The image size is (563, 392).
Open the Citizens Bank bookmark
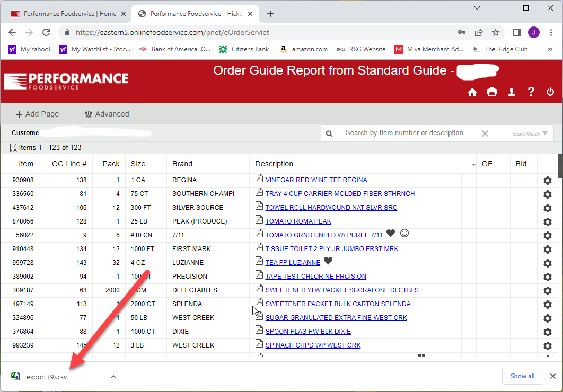point(244,49)
